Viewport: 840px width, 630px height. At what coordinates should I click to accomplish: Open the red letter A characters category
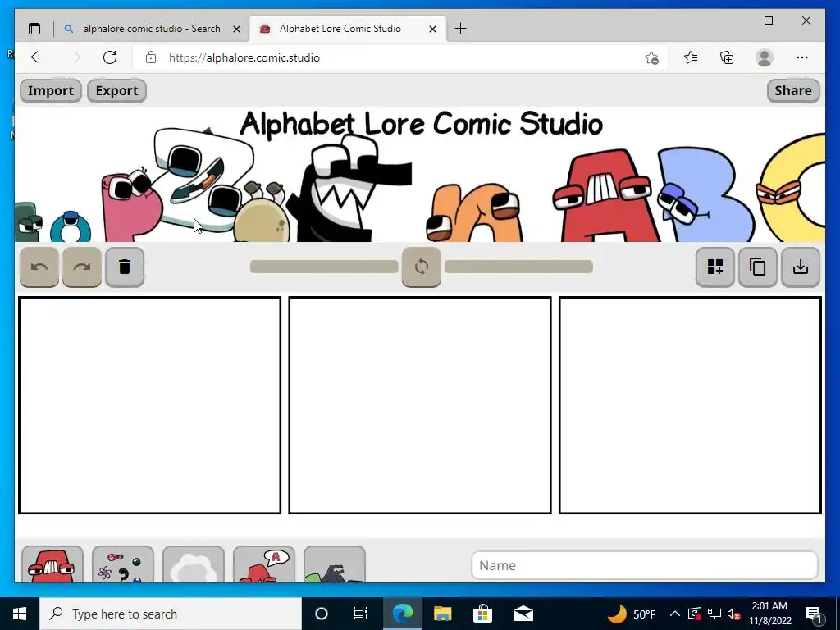pyautogui.click(x=52, y=564)
